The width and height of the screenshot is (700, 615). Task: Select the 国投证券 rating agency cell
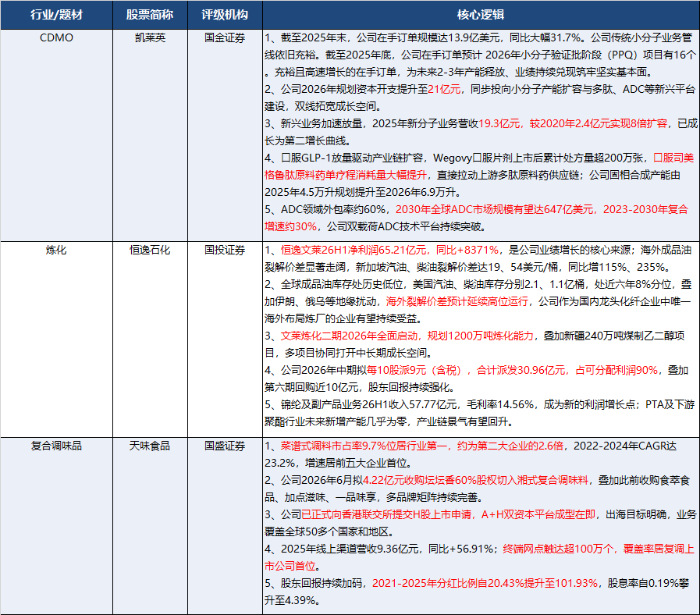(x=225, y=339)
